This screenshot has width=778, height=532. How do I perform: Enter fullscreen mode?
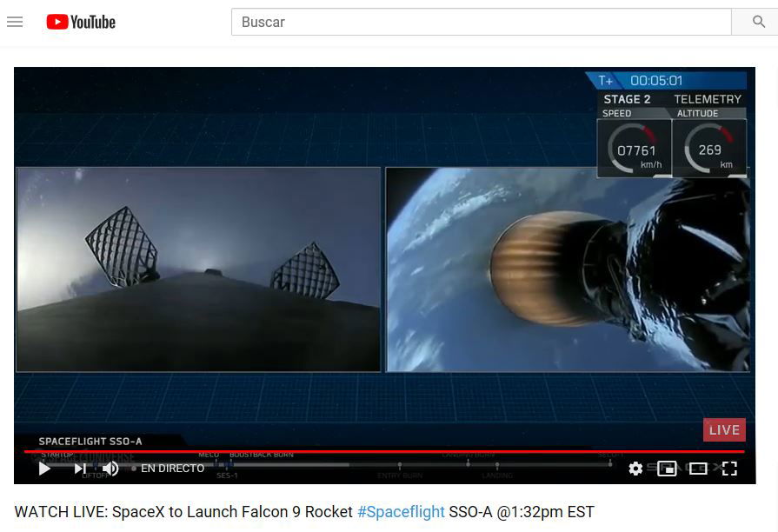pos(729,469)
